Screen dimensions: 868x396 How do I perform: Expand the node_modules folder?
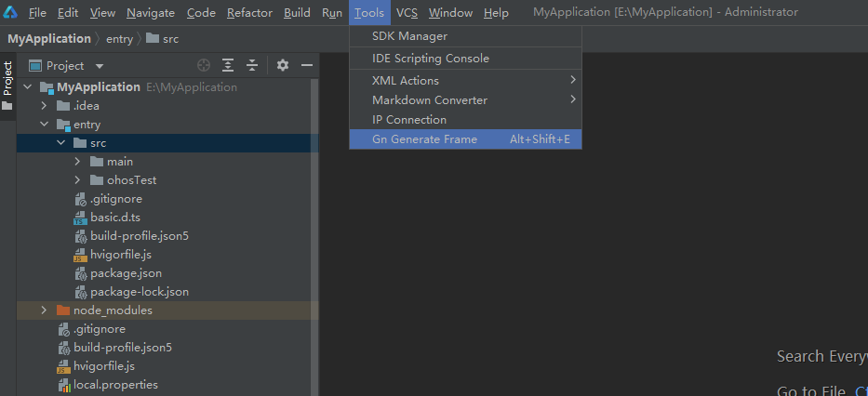coord(44,310)
